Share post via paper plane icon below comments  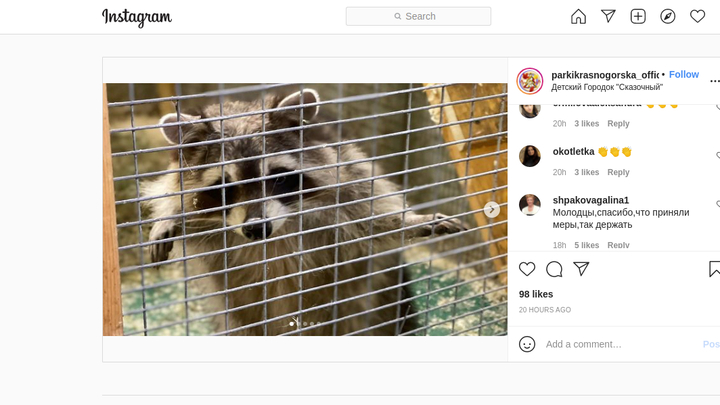(x=581, y=269)
